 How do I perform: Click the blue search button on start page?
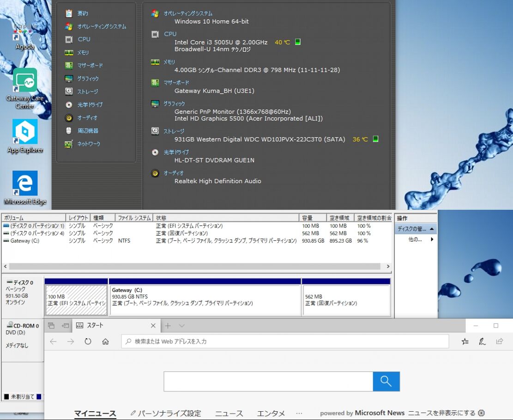pos(386,381)
